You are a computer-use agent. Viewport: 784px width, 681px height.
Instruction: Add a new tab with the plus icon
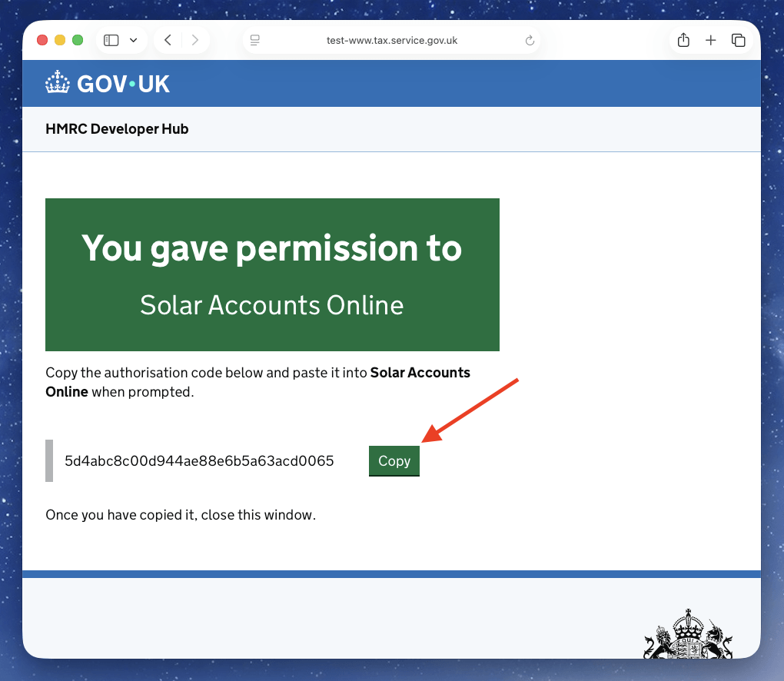coord(710,40)
